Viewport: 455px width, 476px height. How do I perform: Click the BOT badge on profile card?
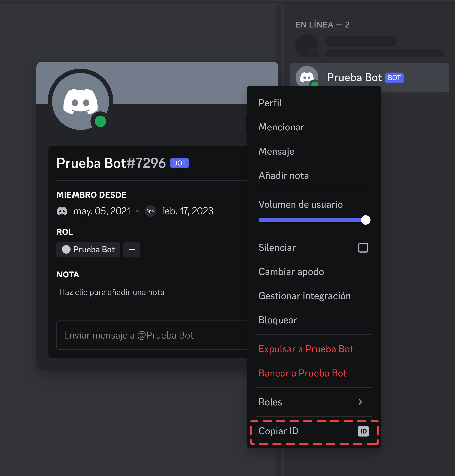click(x=179, y=163)
